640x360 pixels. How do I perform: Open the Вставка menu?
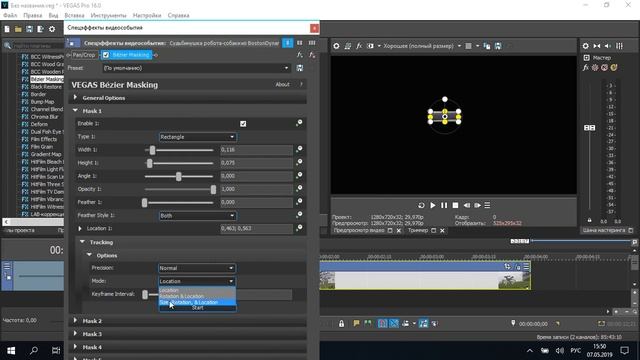point(74,15)
